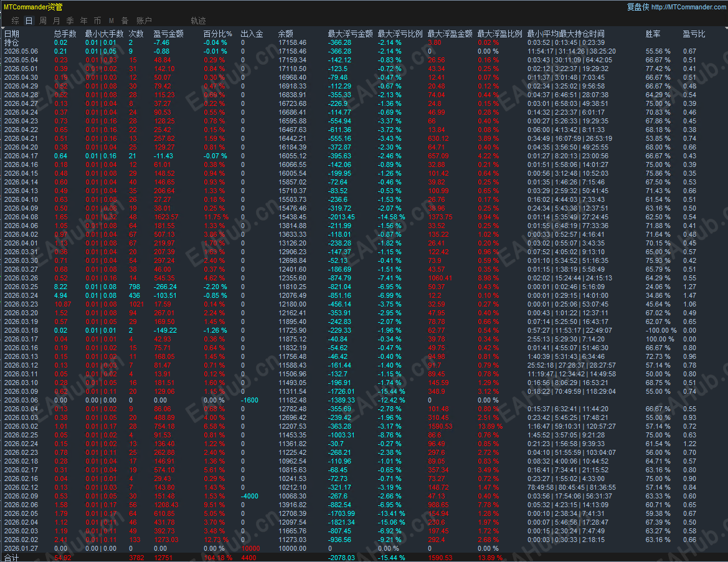Open the http://MTCommander.com link

pyautogui.click(x=689, y=7)
